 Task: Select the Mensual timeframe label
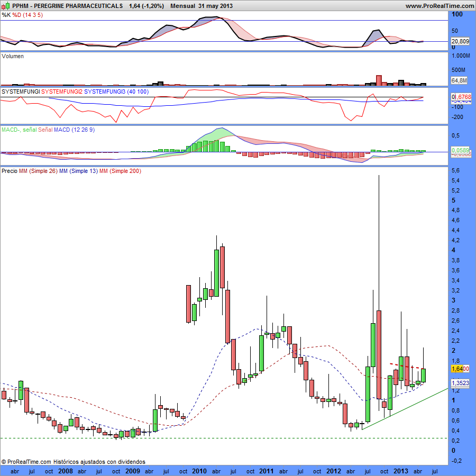(183, 6)
